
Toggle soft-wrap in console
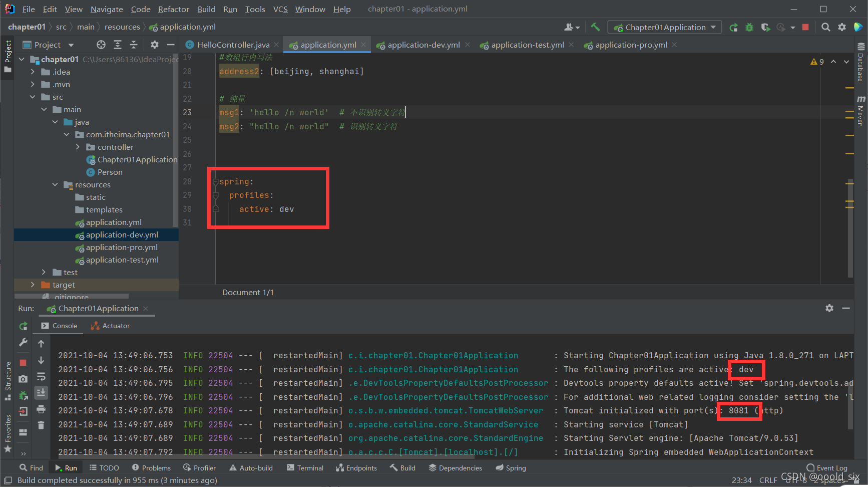[x=41, y=376]
